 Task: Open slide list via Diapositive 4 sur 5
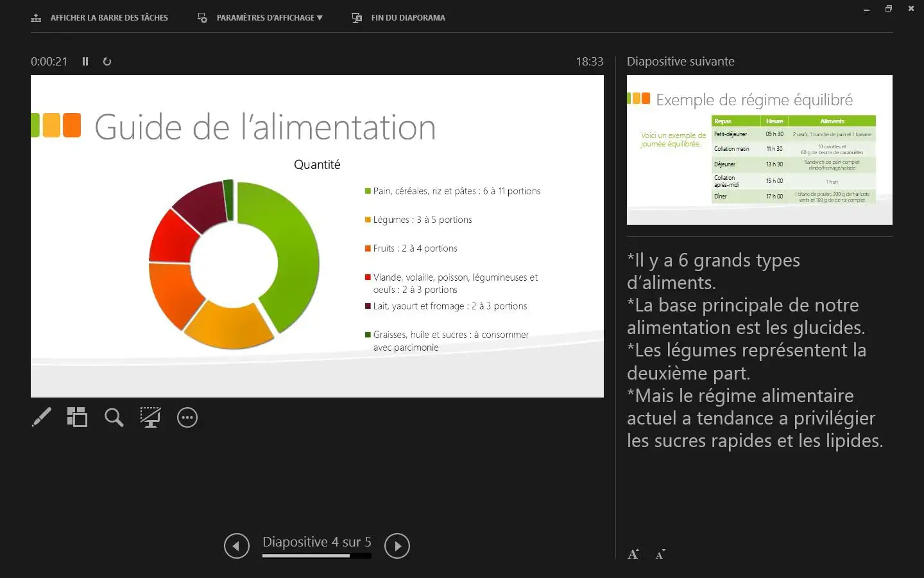tap(316, 542)
